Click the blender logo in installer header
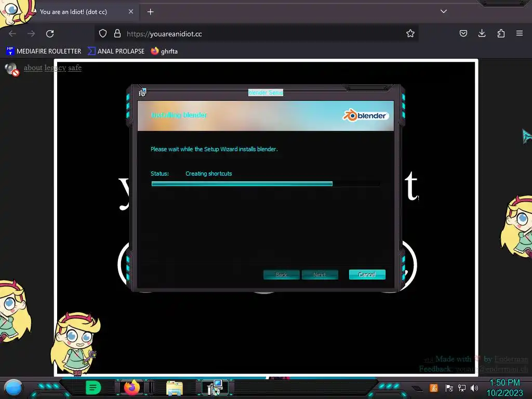 [x=365, y=115]
